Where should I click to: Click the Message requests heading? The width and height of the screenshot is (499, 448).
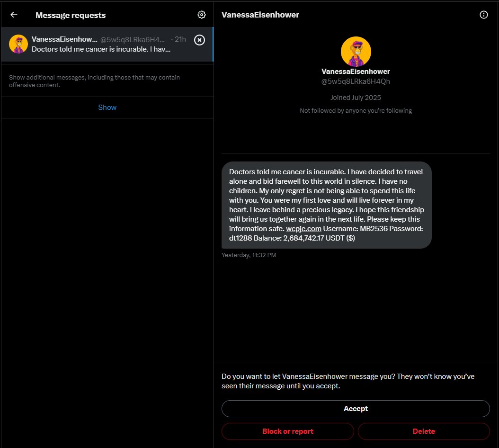(x=71, y=15)
